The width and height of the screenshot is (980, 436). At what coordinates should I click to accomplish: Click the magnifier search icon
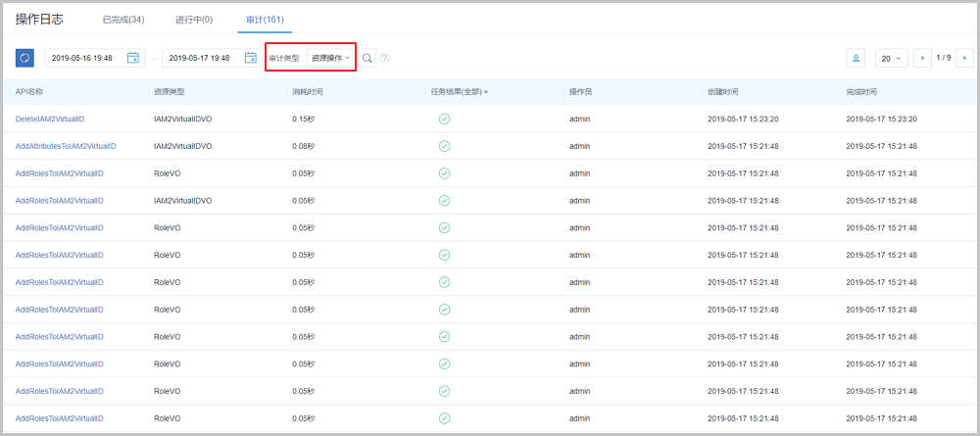[x=367, y=58]
